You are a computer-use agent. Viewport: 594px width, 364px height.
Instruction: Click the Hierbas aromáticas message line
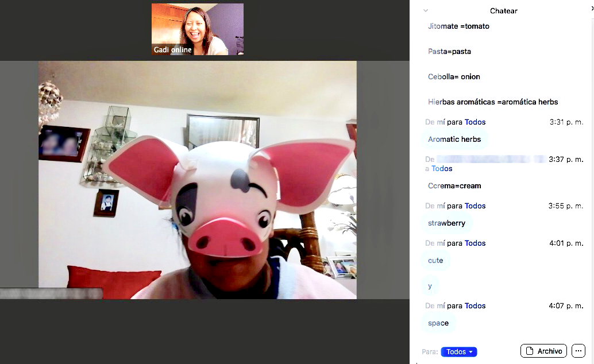tap(493, 102)
